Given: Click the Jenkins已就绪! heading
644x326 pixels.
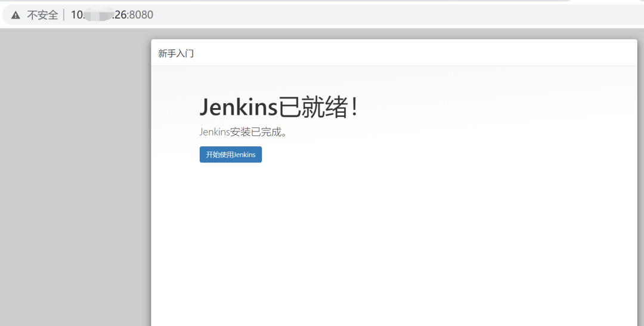Looking at the screenshot, I should [x=279, y=107].
